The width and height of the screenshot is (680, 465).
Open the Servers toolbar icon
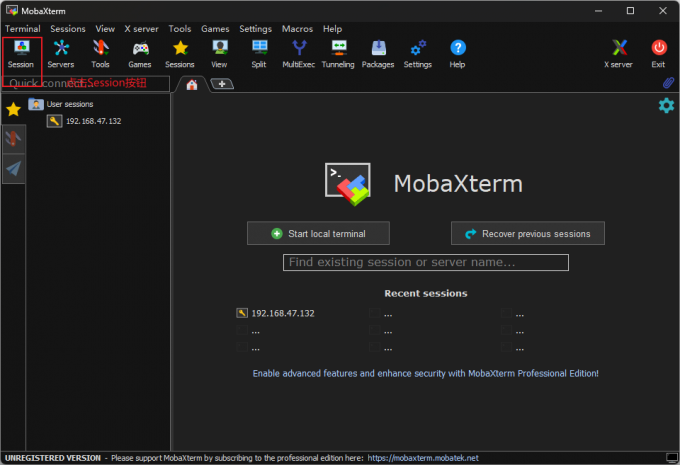point(61,54)
